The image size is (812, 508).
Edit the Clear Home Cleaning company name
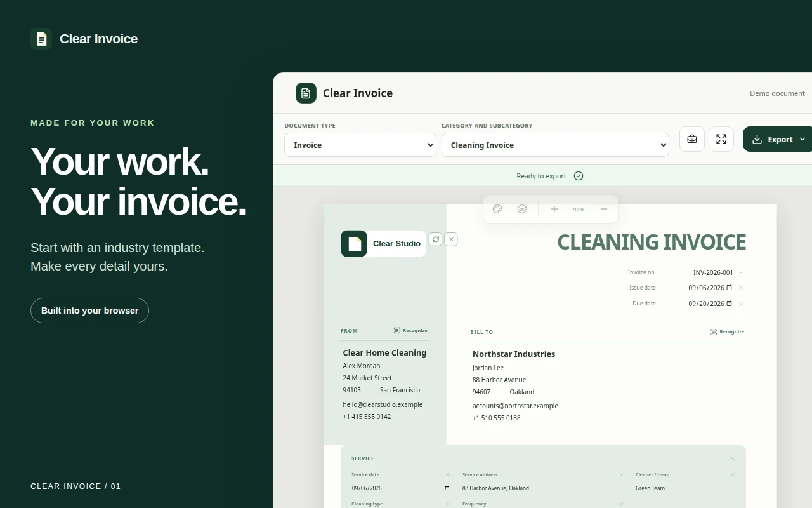pos(384,352)
